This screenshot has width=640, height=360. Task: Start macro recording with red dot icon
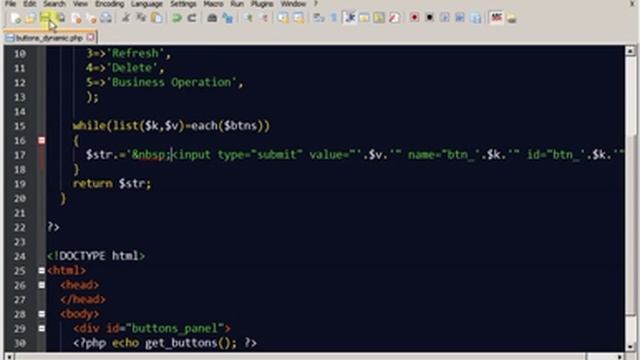coord(414,18)
